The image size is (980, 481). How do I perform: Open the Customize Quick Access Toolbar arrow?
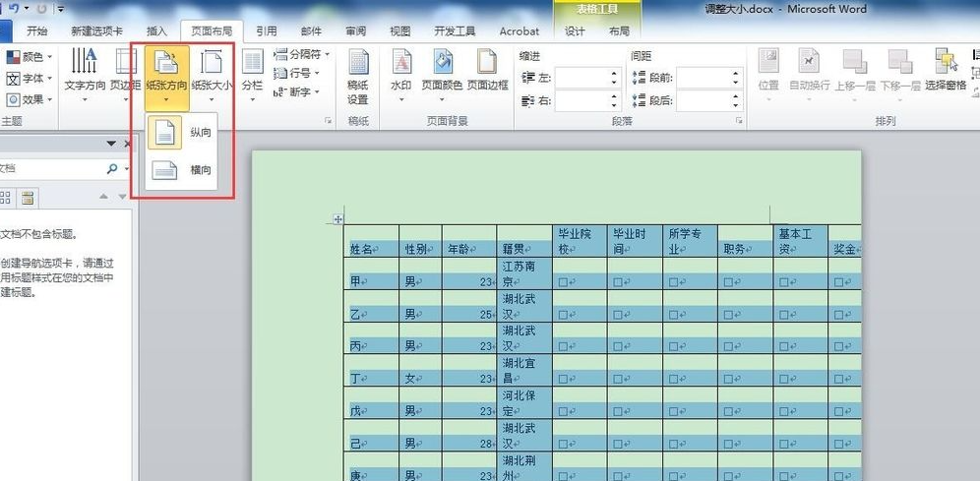click(61, 9)
